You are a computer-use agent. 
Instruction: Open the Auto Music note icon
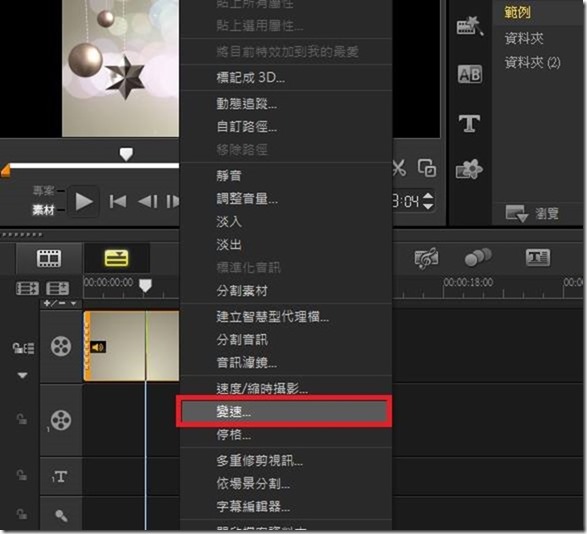[x=426, y=258]
